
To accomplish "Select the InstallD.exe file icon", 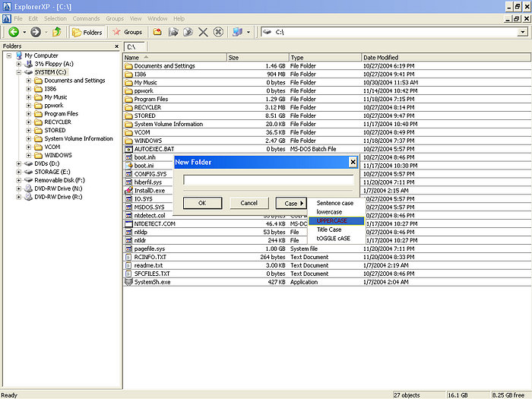I will point(128,191).
